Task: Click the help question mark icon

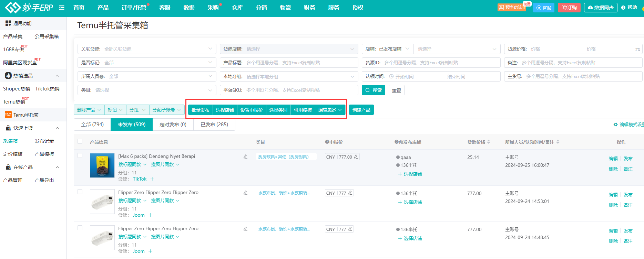Action: click(623, 8)
